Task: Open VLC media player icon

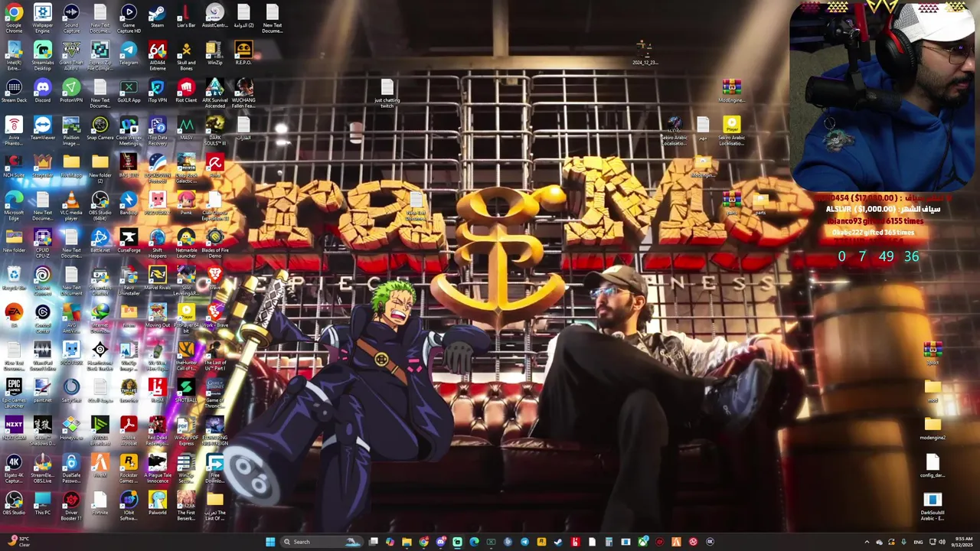Action: click(71, 206)
